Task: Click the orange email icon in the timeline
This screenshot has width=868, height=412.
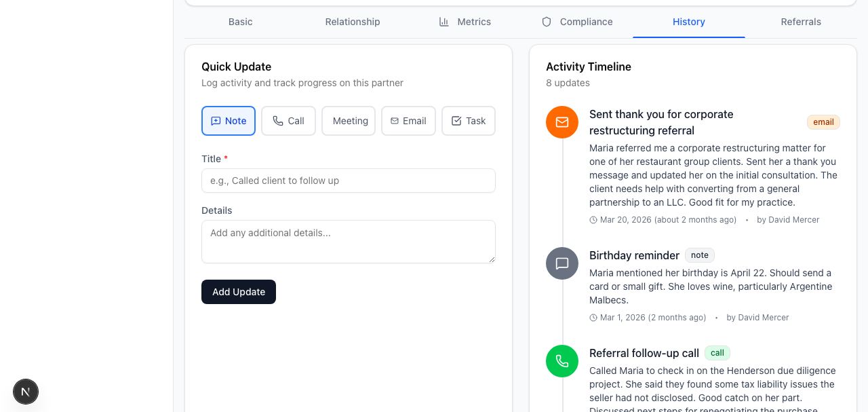Action: [562, 122]
